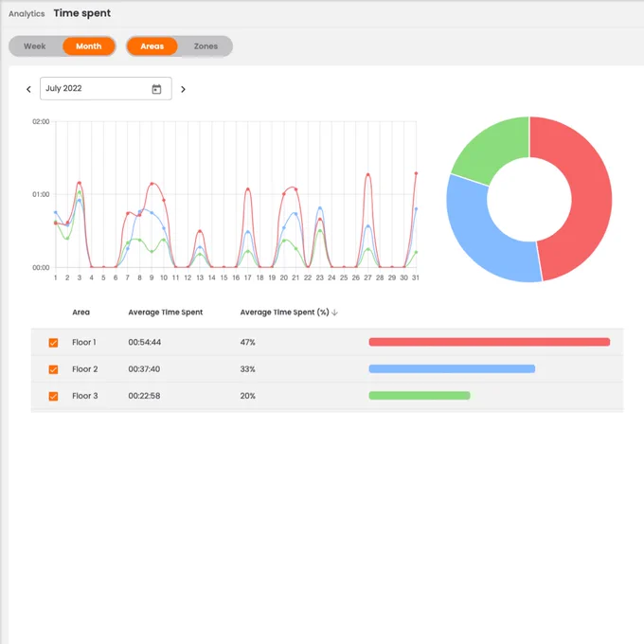Select the Floor 3 area name
The height and width of the screenshot is (644, 644).
[85, 396]
